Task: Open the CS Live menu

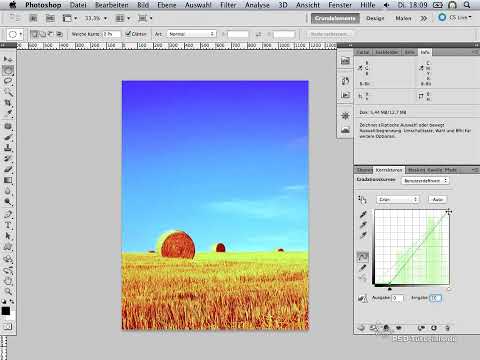Action: (455, 17)
